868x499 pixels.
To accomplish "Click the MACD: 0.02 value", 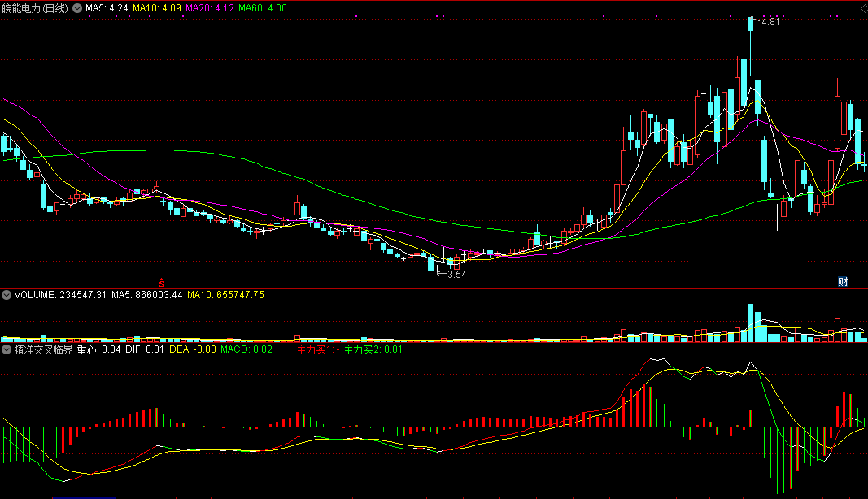I will [246, 349].
